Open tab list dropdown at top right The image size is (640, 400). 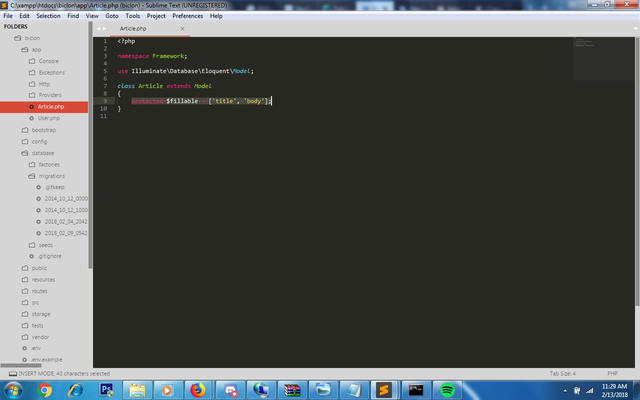pyautogui.click(x=636, y=29)
